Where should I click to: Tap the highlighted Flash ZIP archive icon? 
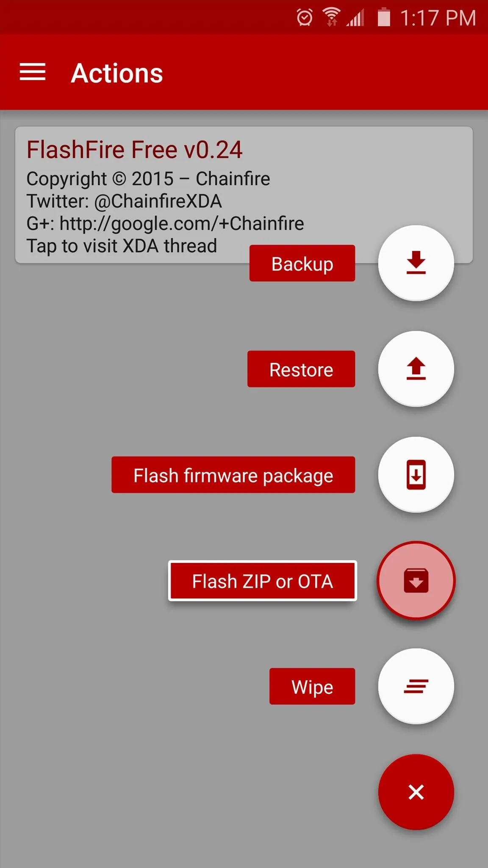coord(416,581)
